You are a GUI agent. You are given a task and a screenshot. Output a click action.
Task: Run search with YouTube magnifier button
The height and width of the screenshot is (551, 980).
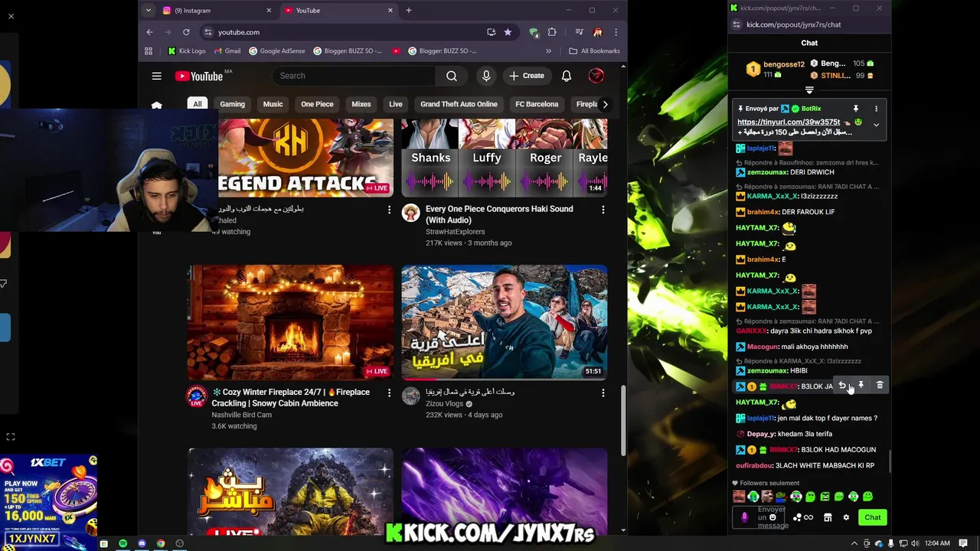[x=452, y=76]
